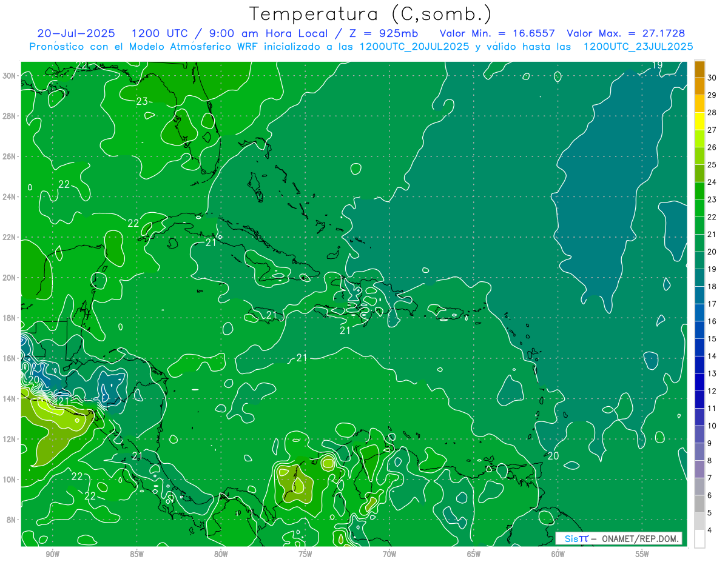This screenshot has height=562, width=728.
Task: Click the legend scale value '25'
Action: [x=712, y=165]
